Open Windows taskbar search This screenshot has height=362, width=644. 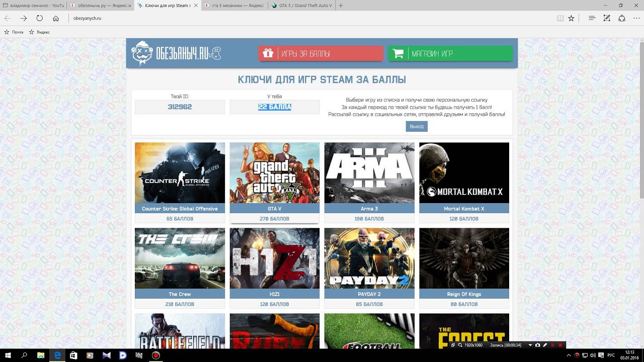[x=24, y=355]
